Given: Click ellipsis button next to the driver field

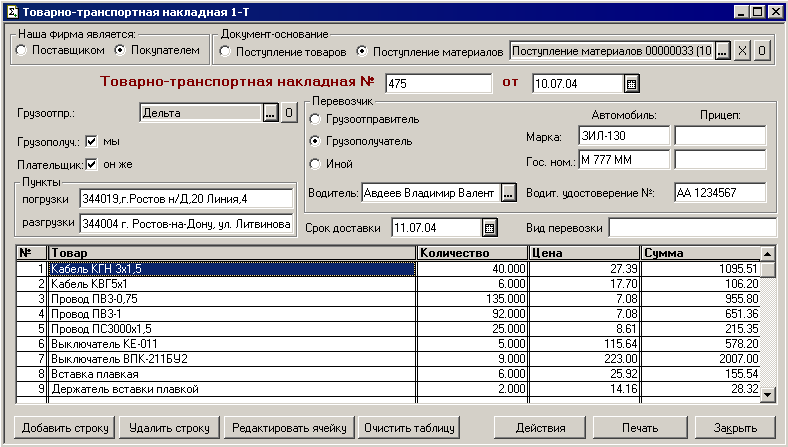Looking at the screenshot, I should (x=508, y=192).
